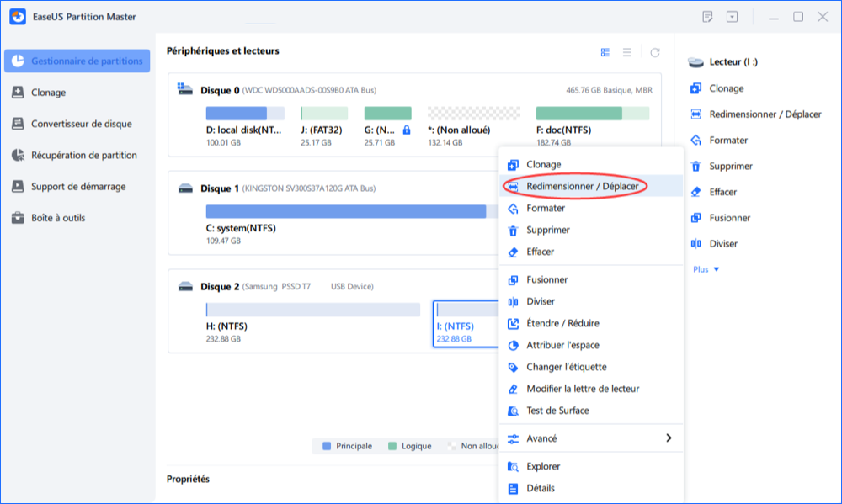Click Diviser in the right action panel
This screenshot has width=842, height=504.
tap(714, 244)
